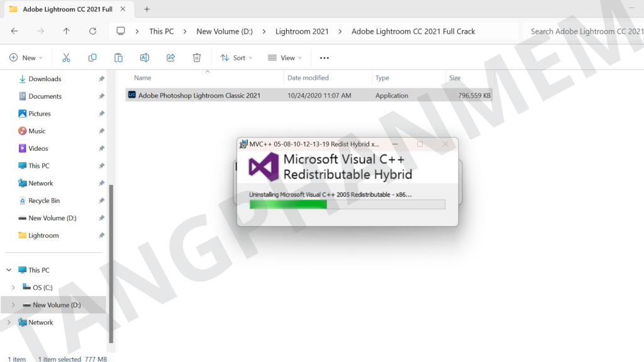Open the View dropdown menu
The height and width of the screenshot is (362, 644).
click(x=284, y=58)
